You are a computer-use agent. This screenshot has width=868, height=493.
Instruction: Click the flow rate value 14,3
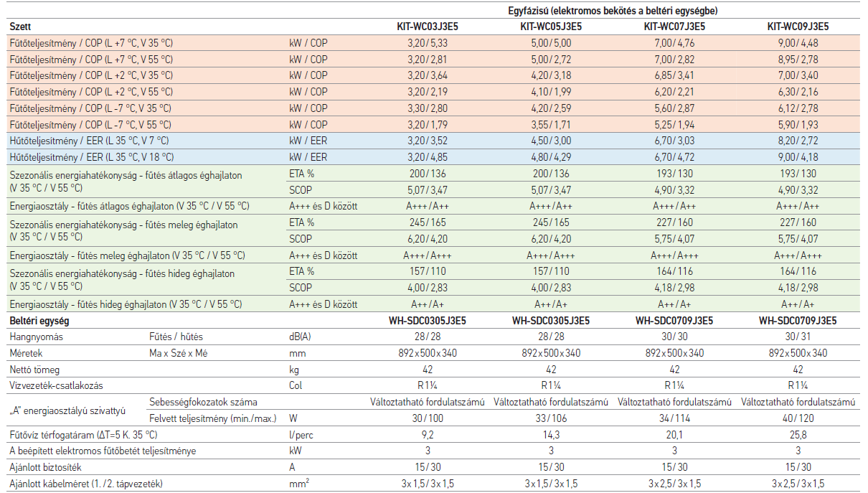(x=551, y=435)
